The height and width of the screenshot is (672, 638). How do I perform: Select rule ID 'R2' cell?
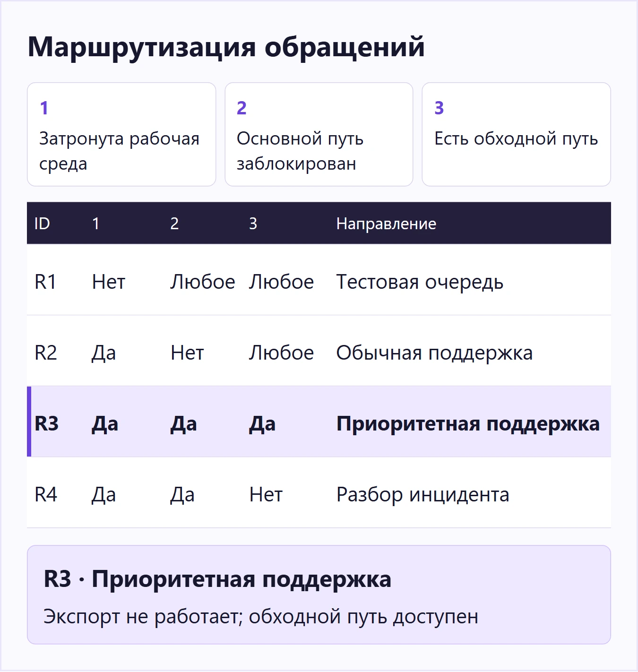[x=46, y=353]
